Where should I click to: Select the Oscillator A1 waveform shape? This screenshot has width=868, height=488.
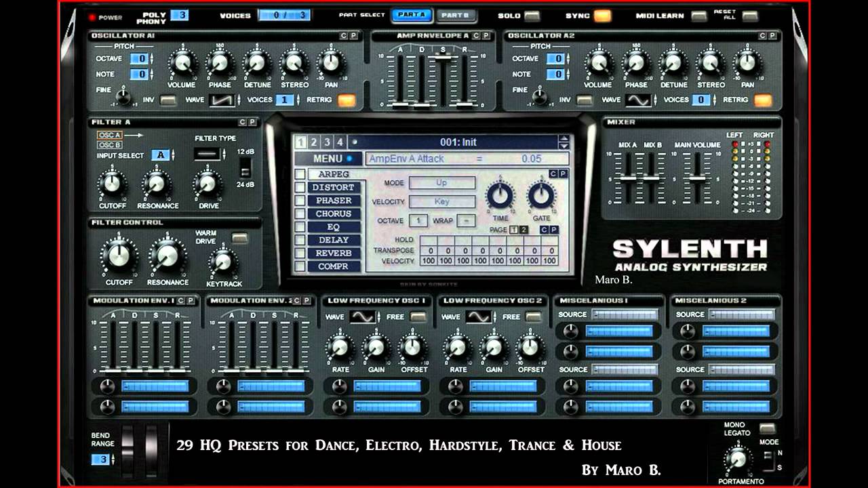[222, 100]
